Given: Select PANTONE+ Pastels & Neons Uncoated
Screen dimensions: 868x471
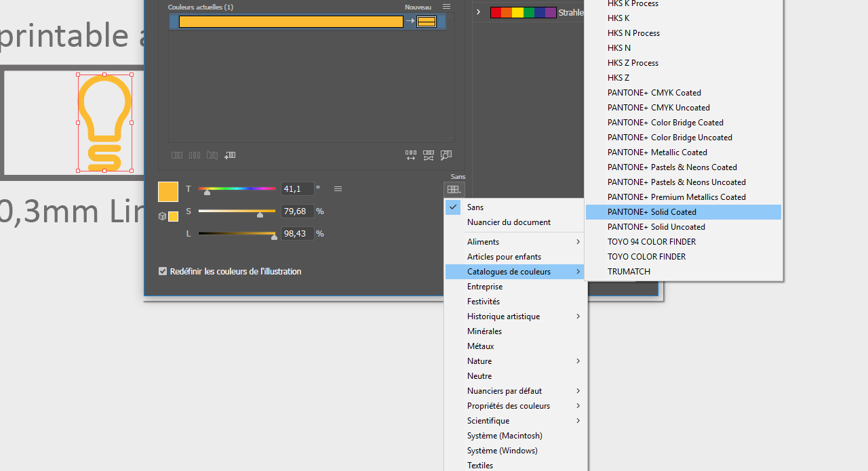Looking at the screenshot, I should [x=684, y=182].
